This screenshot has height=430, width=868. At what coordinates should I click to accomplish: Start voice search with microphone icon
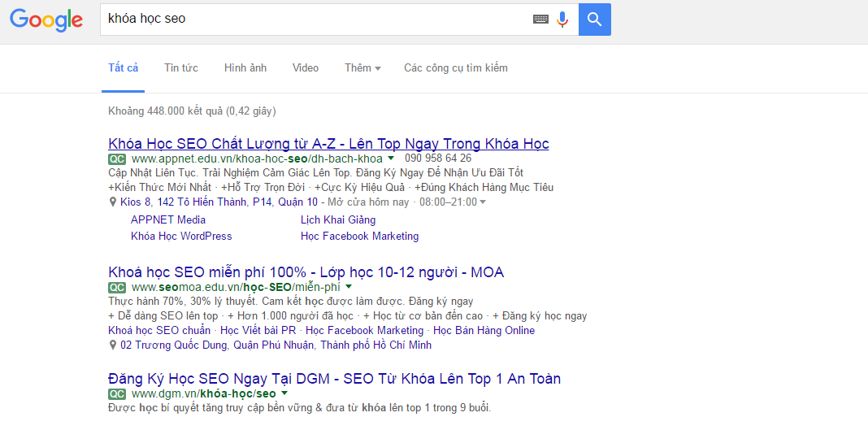[x=562, y=20]
